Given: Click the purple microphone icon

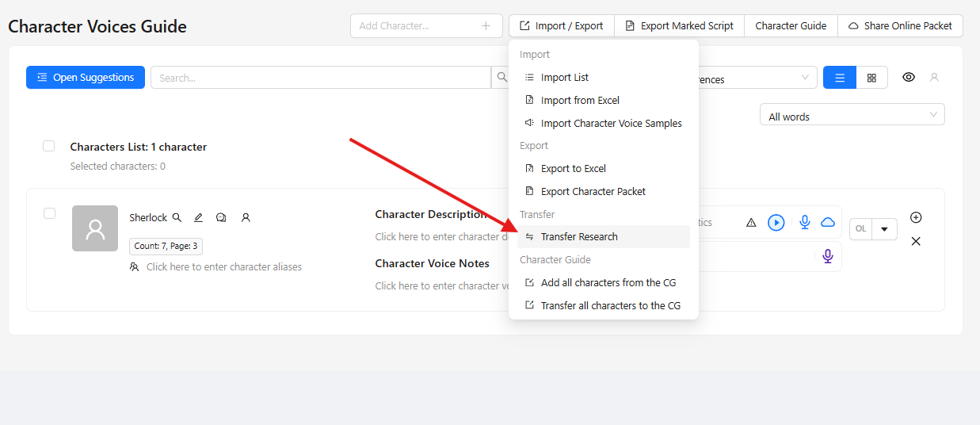Looking at the screenshot, I should coord(828,256).
